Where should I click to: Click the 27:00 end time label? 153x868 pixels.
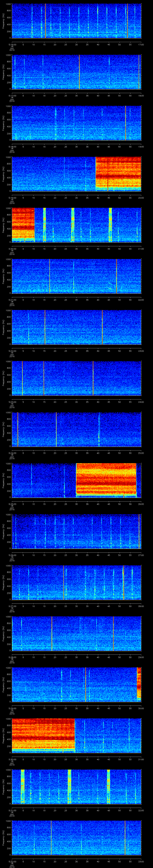[141, 555]
